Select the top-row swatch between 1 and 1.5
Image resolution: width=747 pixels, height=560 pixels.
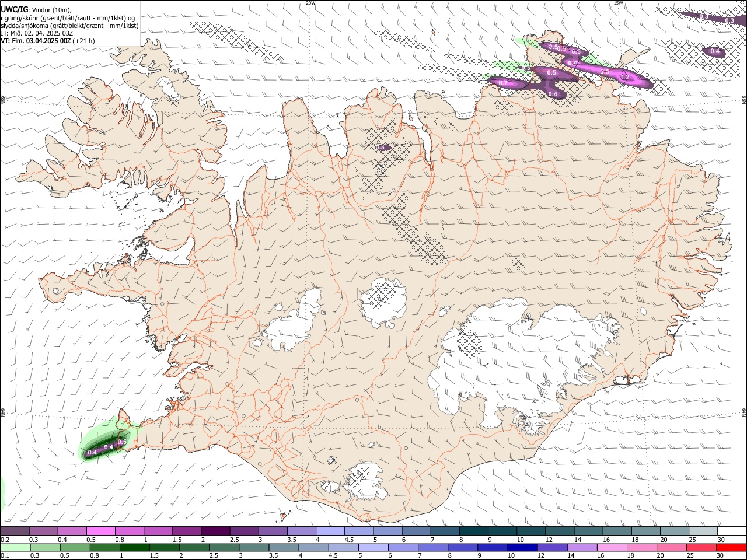click(x=158, y=531)
